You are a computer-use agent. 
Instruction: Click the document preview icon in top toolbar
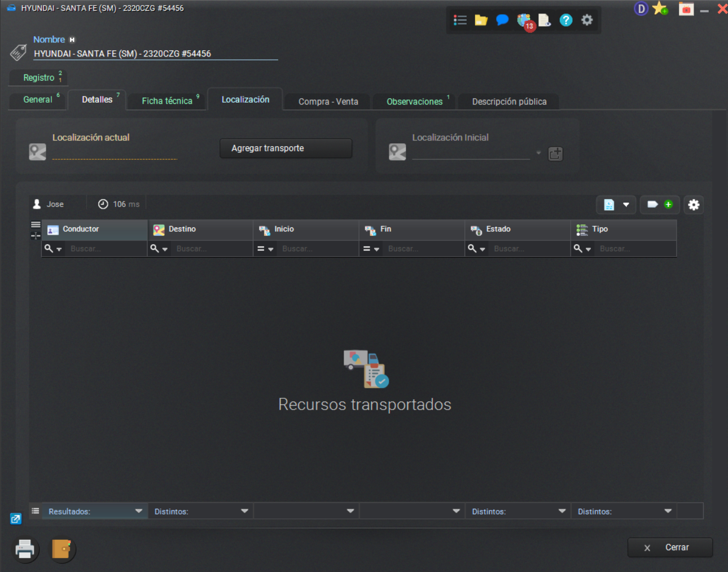pos(544,20)
